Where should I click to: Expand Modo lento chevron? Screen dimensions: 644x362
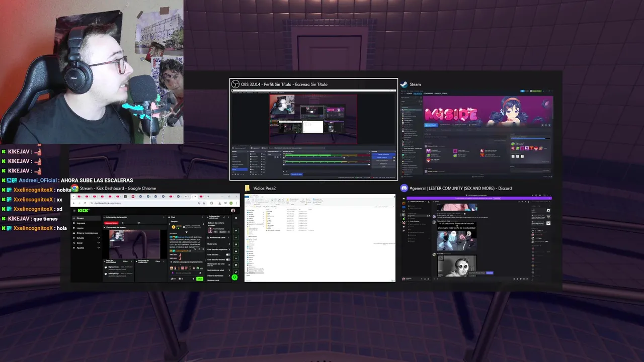click(x=229, y=244)
